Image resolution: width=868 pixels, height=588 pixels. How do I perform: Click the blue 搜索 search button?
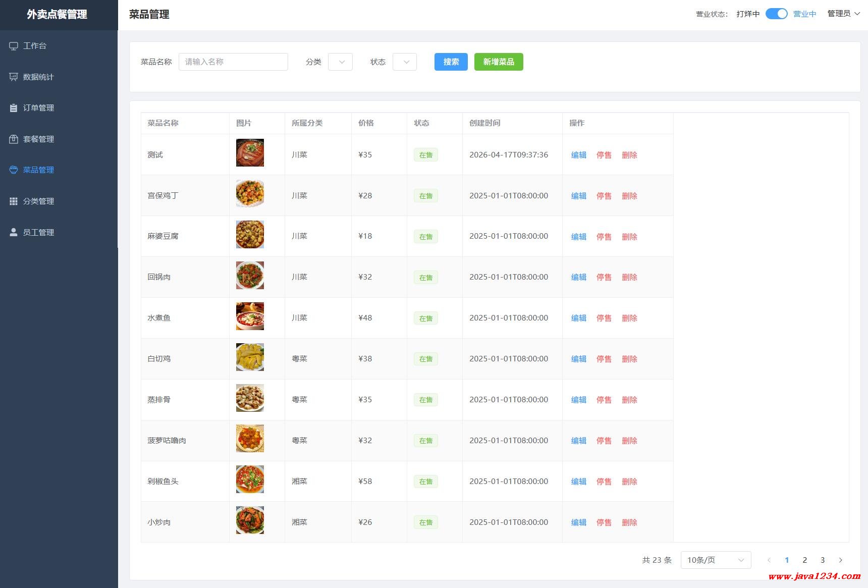[451, 62]
